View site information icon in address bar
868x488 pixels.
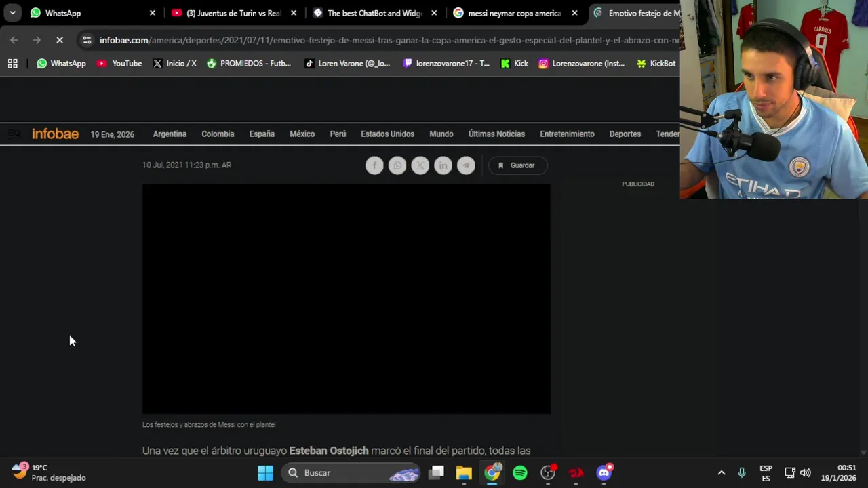point(87,40)
